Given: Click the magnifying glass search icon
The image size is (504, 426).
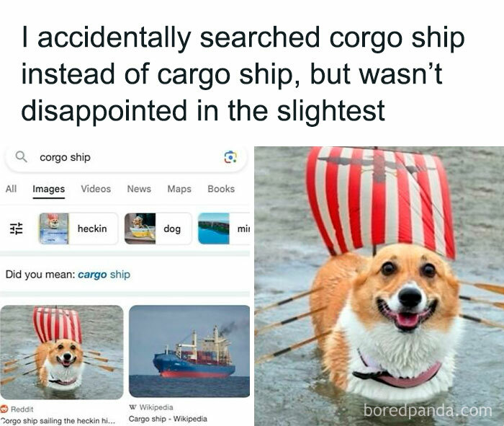Looking at the screenshot, I should pyautogui.click(x=21, y=157).
